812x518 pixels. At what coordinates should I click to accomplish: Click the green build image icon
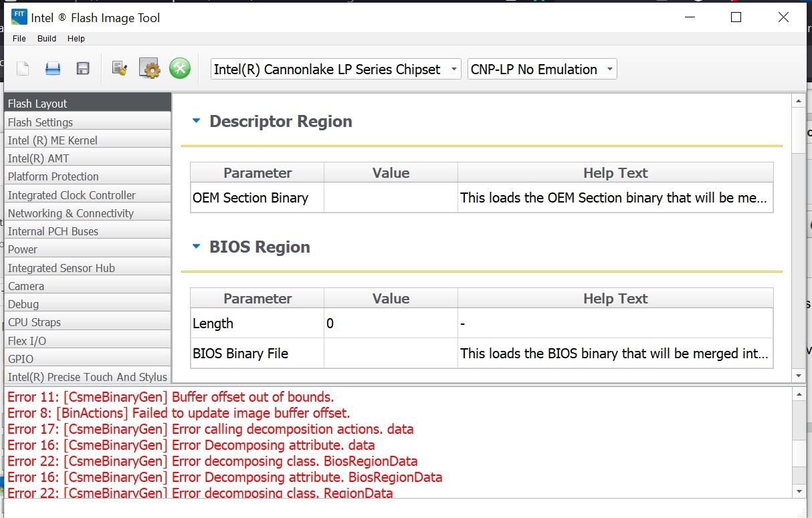tap(180, 68)
